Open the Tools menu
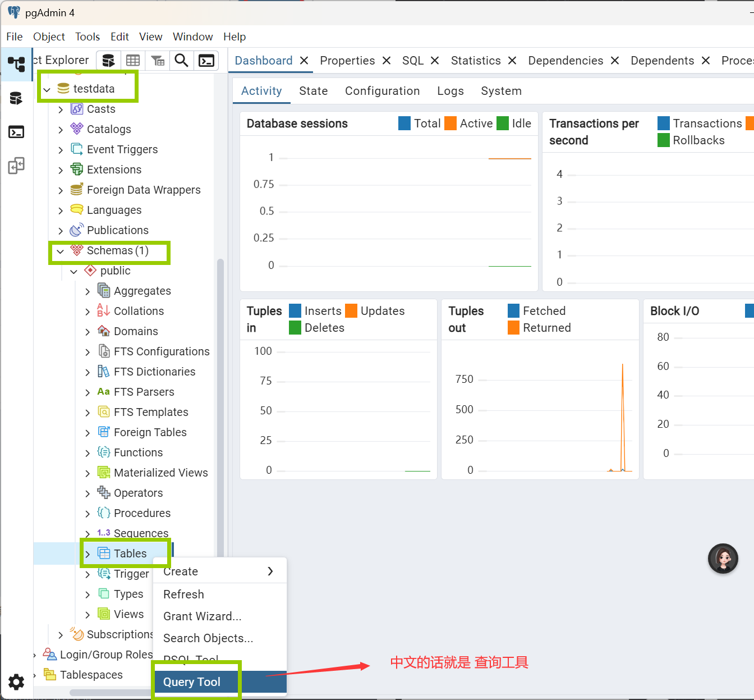The width and height of the screenshot is (754, 700). pos(88,36)
